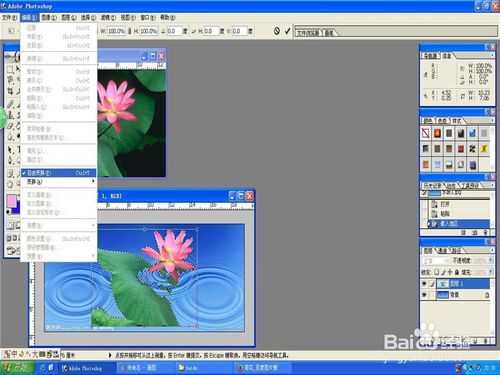Switch to the 画图 taskbar window
This screenshot has height=375, width=500.
145,368
